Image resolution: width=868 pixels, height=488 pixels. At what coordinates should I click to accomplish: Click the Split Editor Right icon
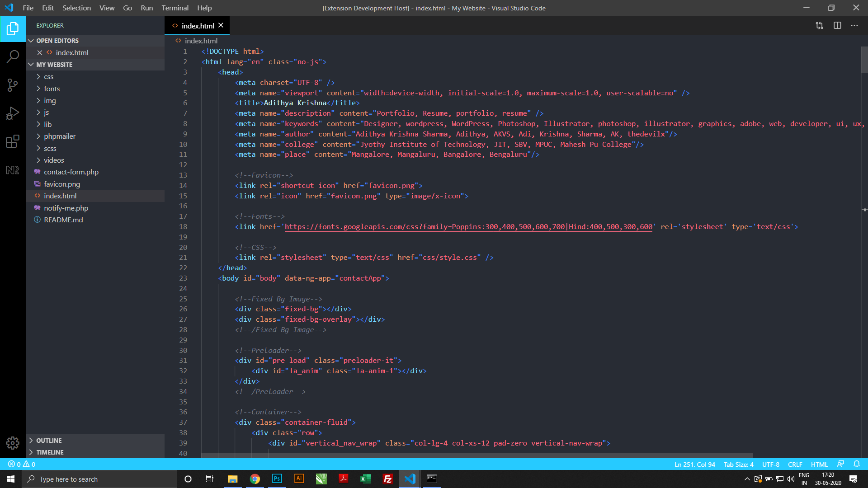point(837,26)
